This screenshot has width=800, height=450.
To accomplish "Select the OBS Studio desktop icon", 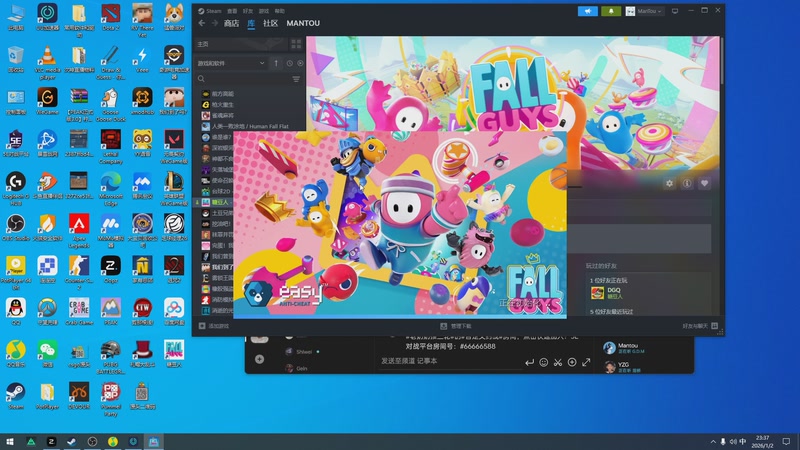I will click(15, 228).
